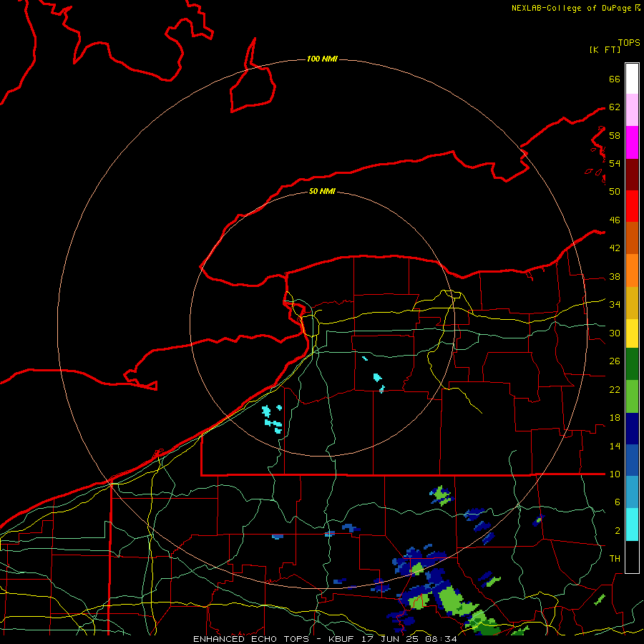Image resolution: width=644 pixels, height=644 pixels.
Task: Click the gold legend swatch
Action: [x=632, y=303]
